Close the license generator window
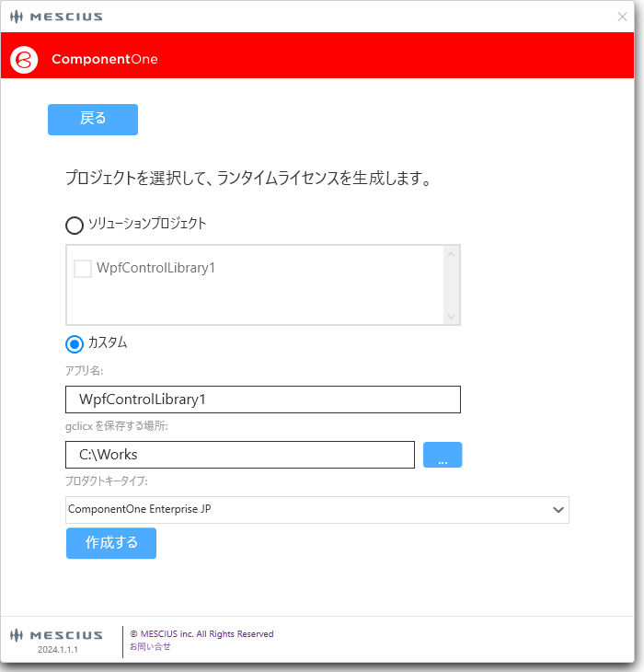This screenshot has height=672, width=644. [623, 17]
